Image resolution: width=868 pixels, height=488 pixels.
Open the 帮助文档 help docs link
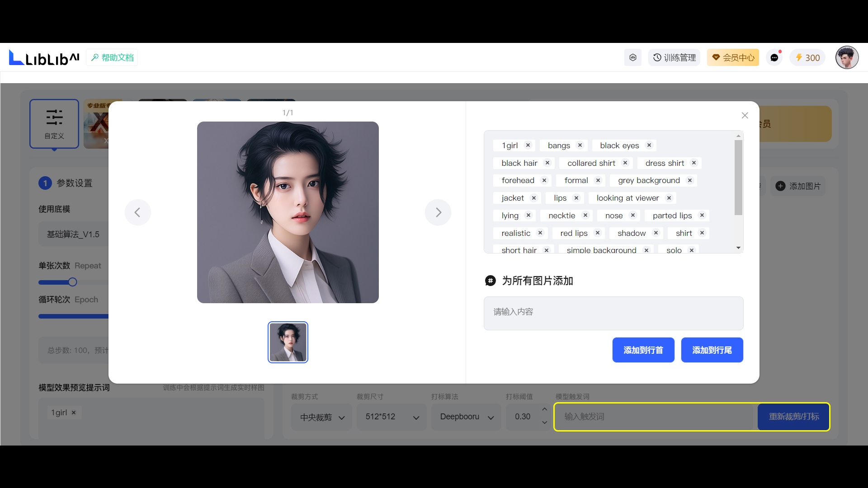tap(112, 58)
